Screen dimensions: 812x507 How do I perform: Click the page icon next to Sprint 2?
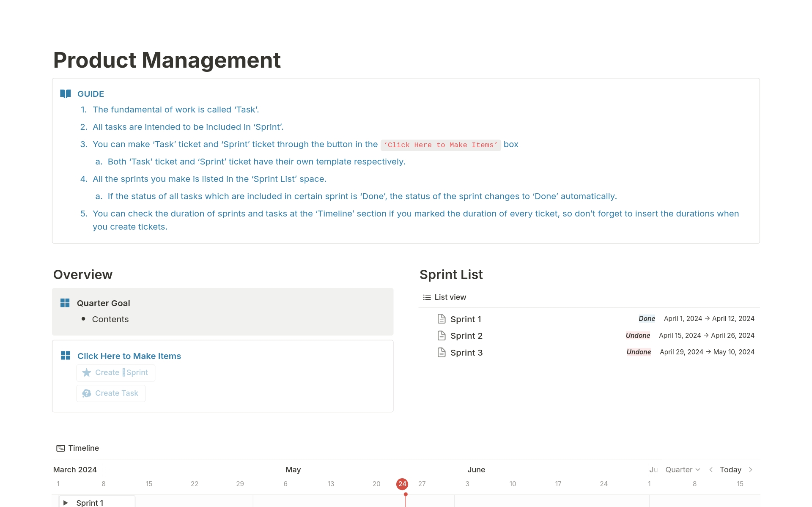(x=442, y=335)
